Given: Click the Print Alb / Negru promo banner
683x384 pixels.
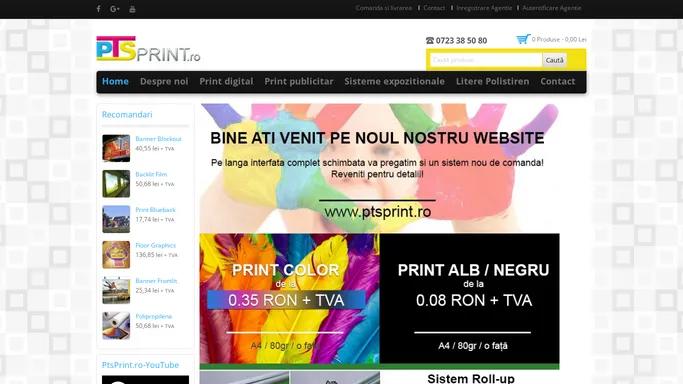Looking at the screenshot, I should click(x=470, y=299).
